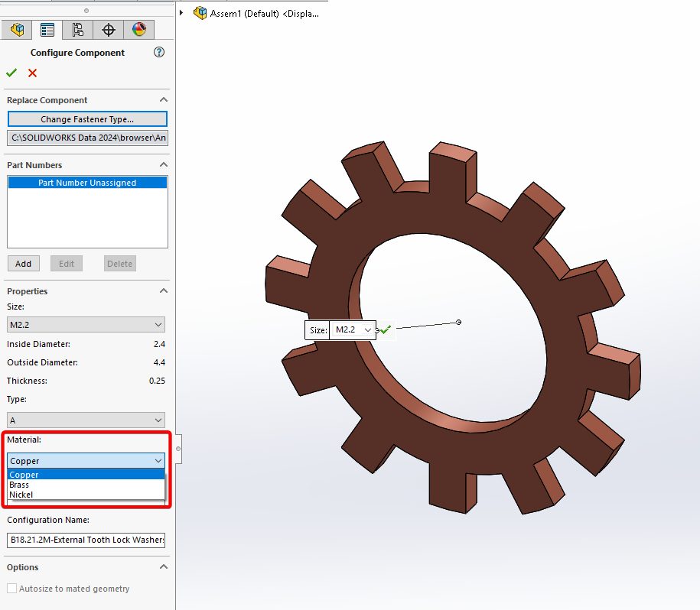Collapse the Properties section
This screenshot has height=610, width=700.
tap(164, 290)
